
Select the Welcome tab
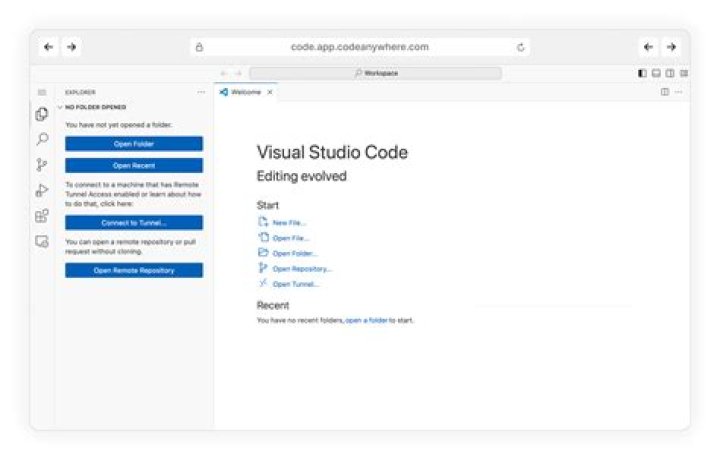(x=246, y=92)
